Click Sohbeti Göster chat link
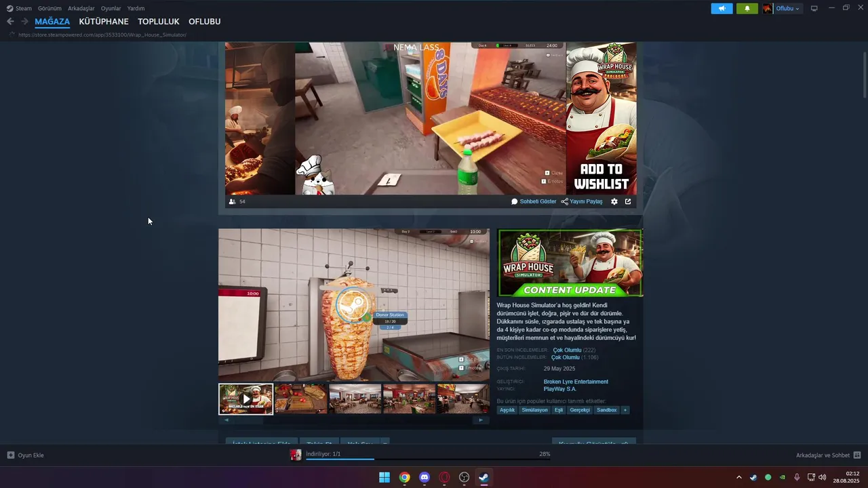 pos(534,201)
